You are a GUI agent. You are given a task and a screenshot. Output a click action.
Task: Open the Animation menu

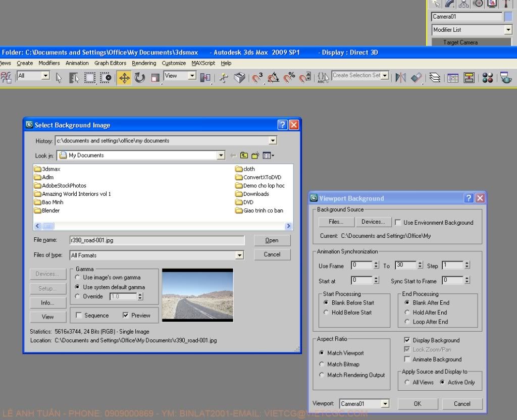pyautogui.click(x=77, y=63)
